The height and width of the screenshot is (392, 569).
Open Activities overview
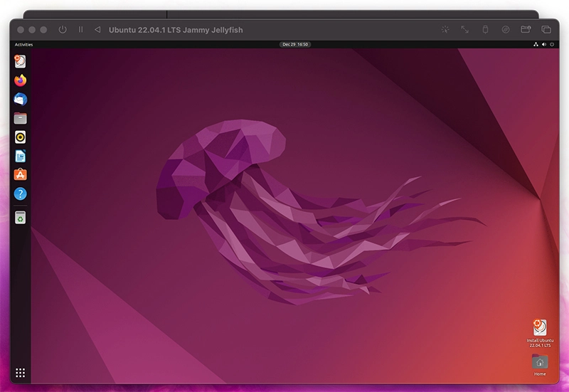point(23,45)
